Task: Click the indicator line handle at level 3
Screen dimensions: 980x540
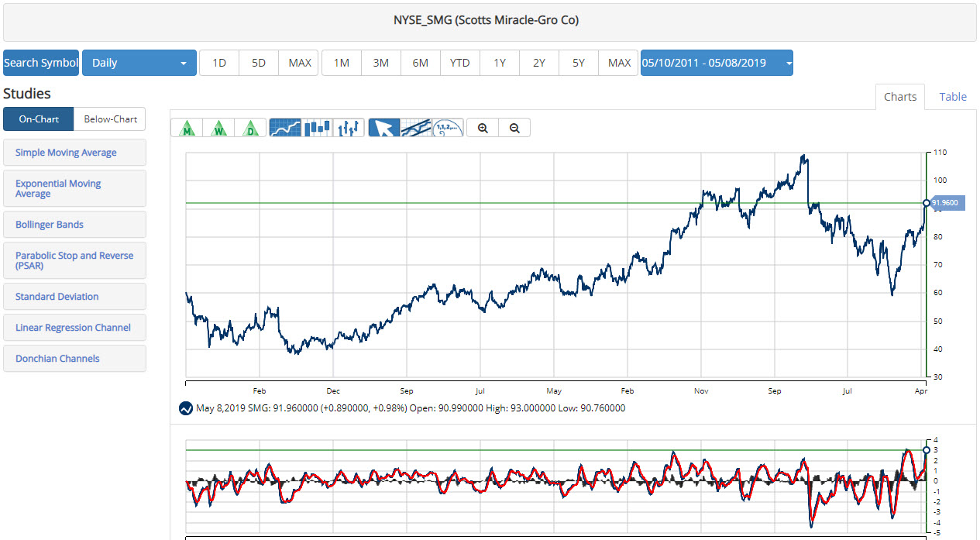Action: tap(927, 450)
